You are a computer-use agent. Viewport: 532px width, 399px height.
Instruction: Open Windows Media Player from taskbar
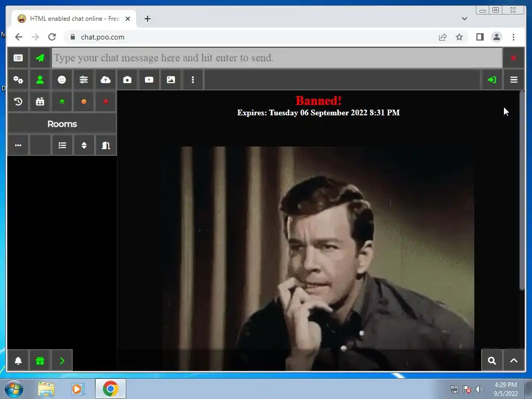[x=77, y=389]
